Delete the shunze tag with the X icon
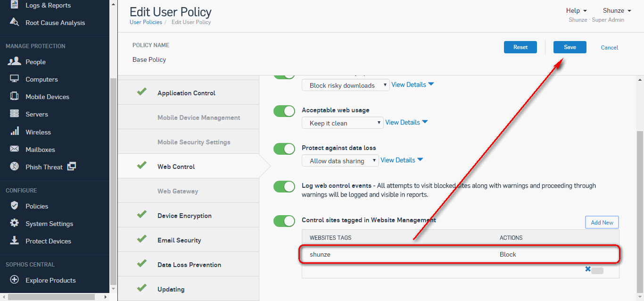The height and width of the screenshot is (301, 644). pos(588,269)
